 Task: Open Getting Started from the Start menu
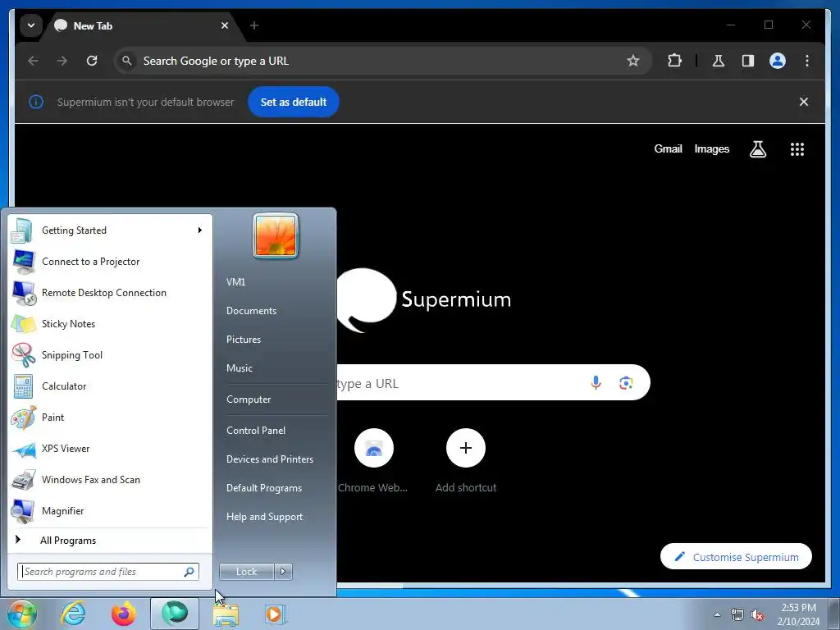[107, 231]
